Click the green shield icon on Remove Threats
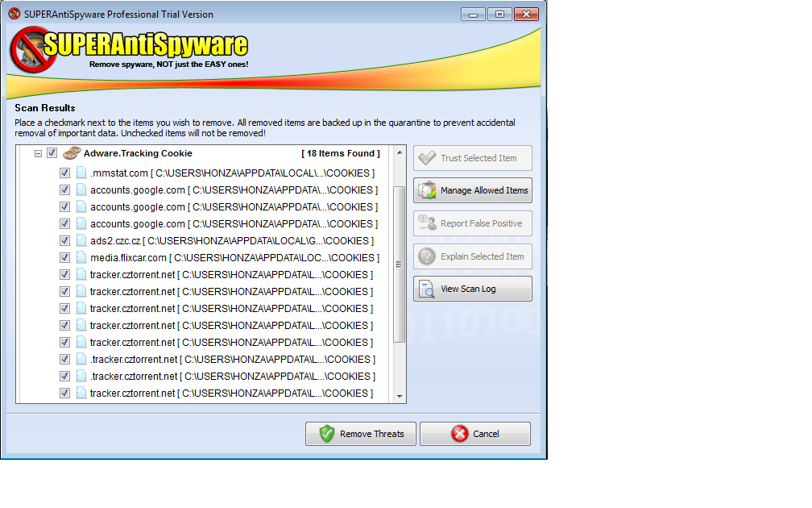 pos(327,434)
